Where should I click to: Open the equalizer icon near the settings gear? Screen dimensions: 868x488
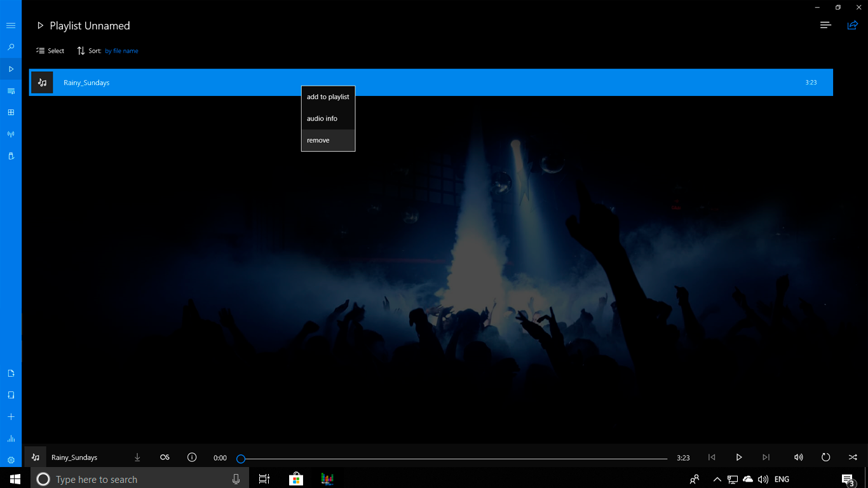click(x=10, y=438)
